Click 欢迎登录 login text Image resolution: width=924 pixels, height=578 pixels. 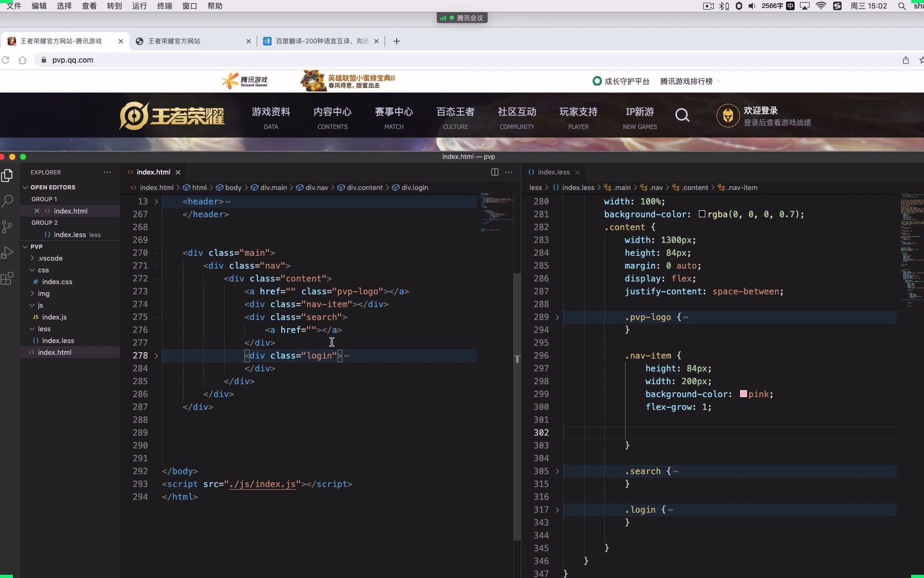click(x=761, y=111)
